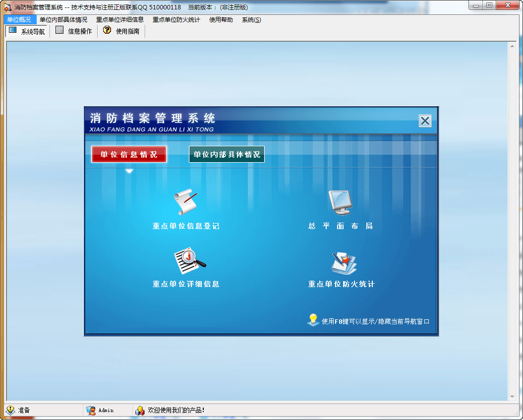Close the navigation panel with X
Viewport: 523px width, 420px height.
point(425,121)
